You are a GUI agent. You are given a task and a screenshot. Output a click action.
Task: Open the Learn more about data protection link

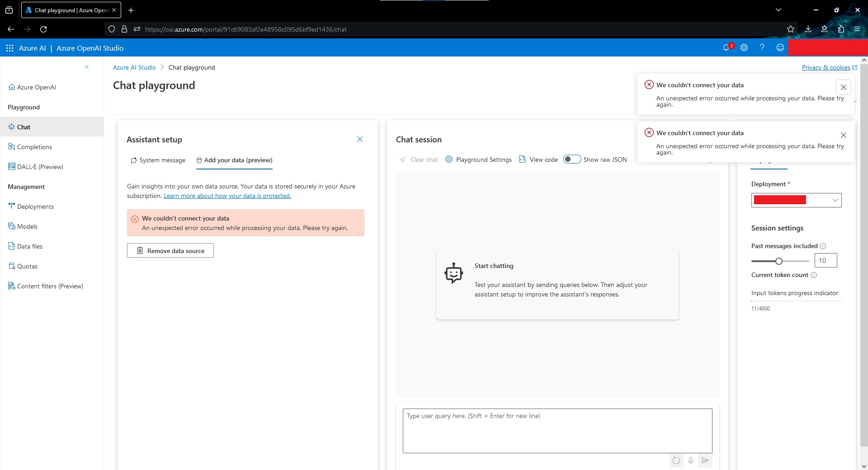227,196
